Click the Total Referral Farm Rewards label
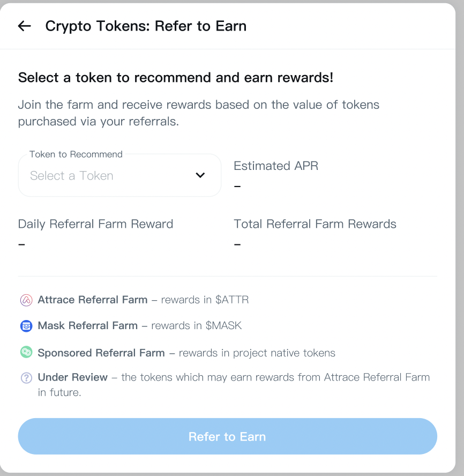 [315, 224]
